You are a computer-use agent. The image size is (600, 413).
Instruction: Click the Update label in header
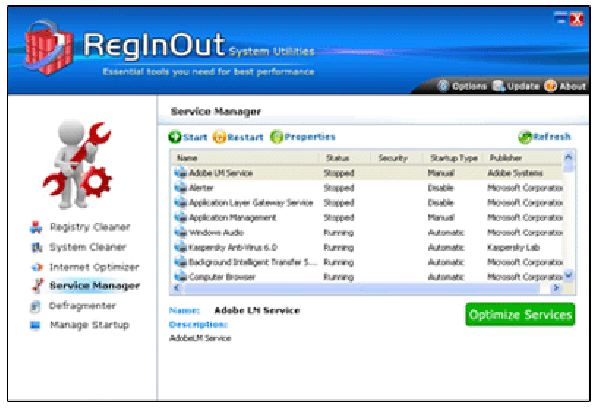[x=523, y=86]
